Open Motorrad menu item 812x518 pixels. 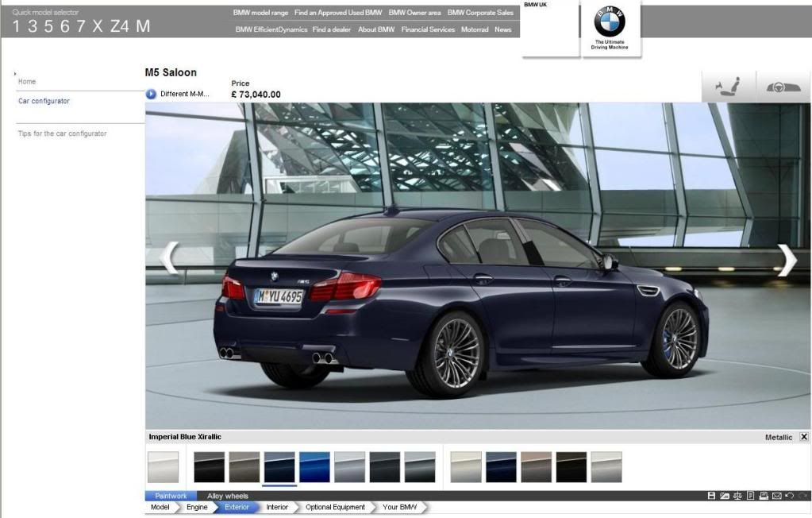point(475,29)
